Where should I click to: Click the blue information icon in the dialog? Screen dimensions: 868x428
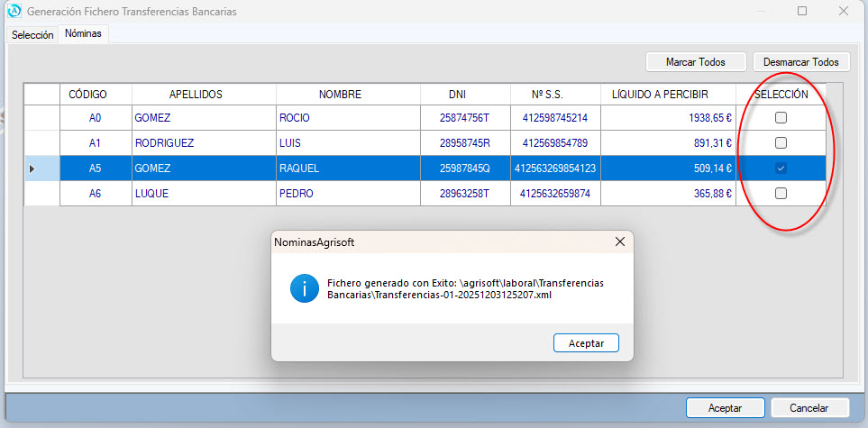(x=303, y=288)
